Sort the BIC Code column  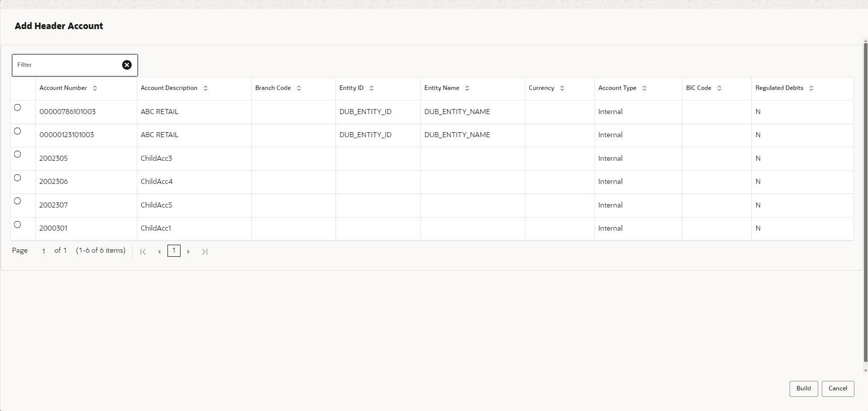pyautogui.click(x=719, y=88)
